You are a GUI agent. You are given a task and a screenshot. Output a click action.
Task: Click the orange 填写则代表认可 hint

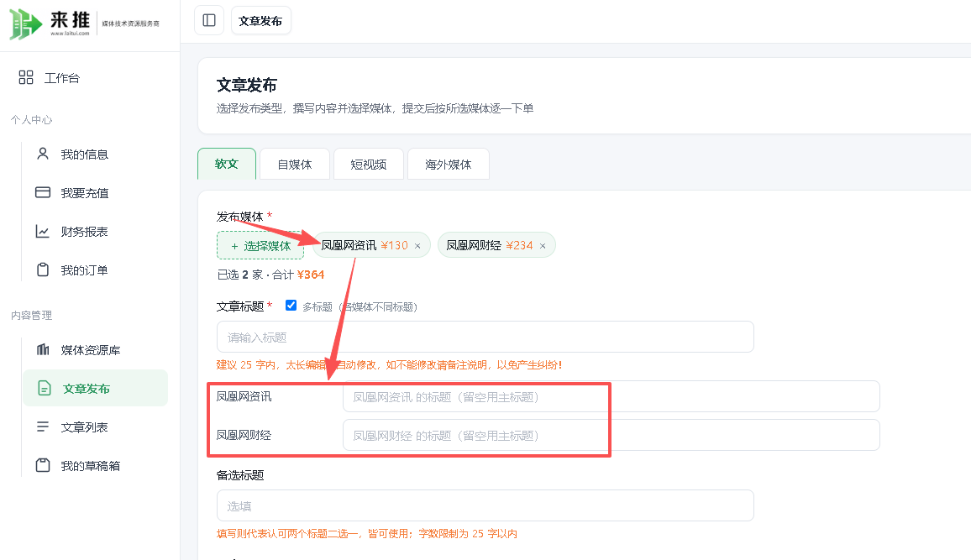coord(367,533)
